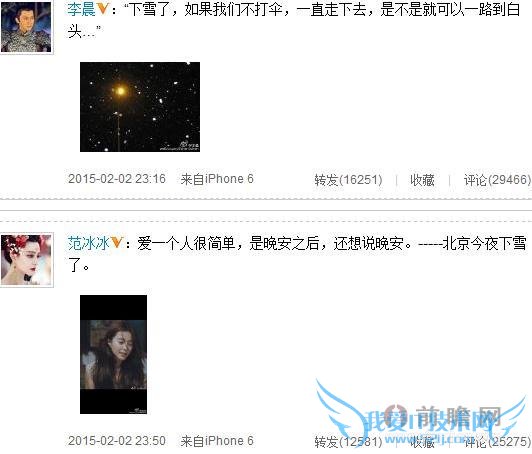Open 评论(25275) comments
The image size is (532, 454).
point(497,442)
